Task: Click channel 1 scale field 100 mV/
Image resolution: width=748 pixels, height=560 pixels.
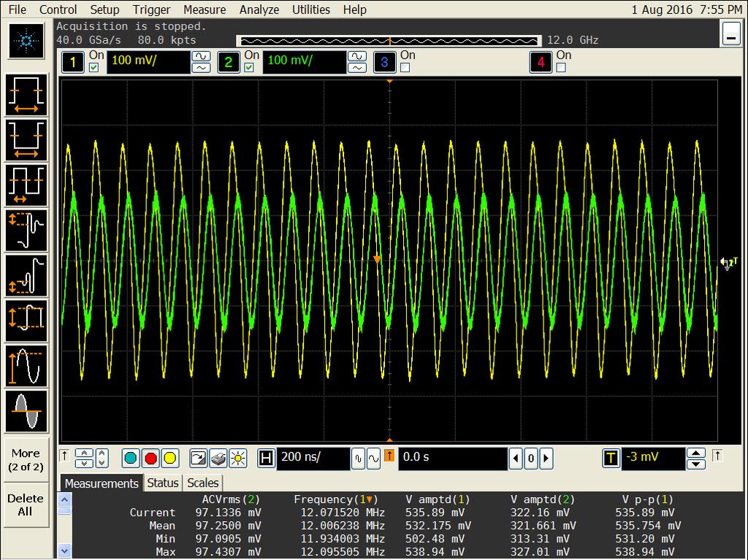Action: click(148, 62)
